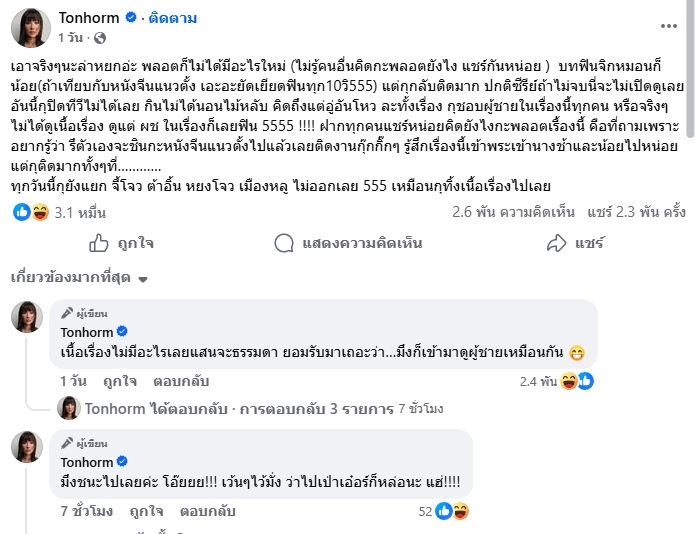Follow Tonhorm via the ติดตาม link
Viewport: 695px width, 534px height.
[172, 18]
